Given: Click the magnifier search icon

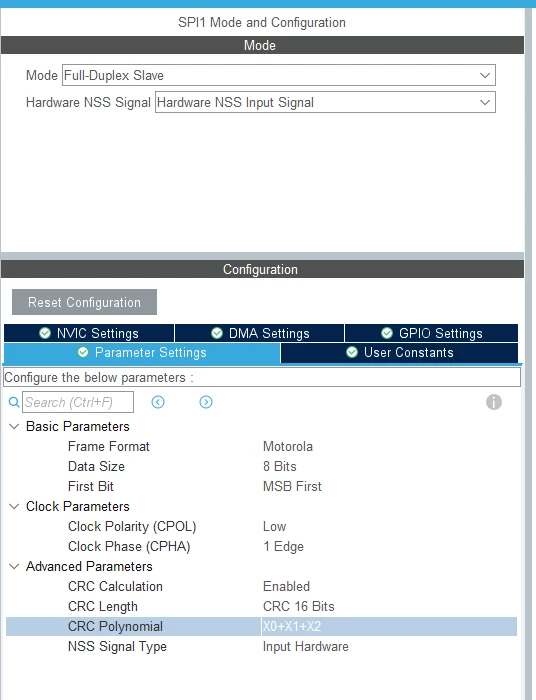Looking at the screenshot, I should click(14, 402).
